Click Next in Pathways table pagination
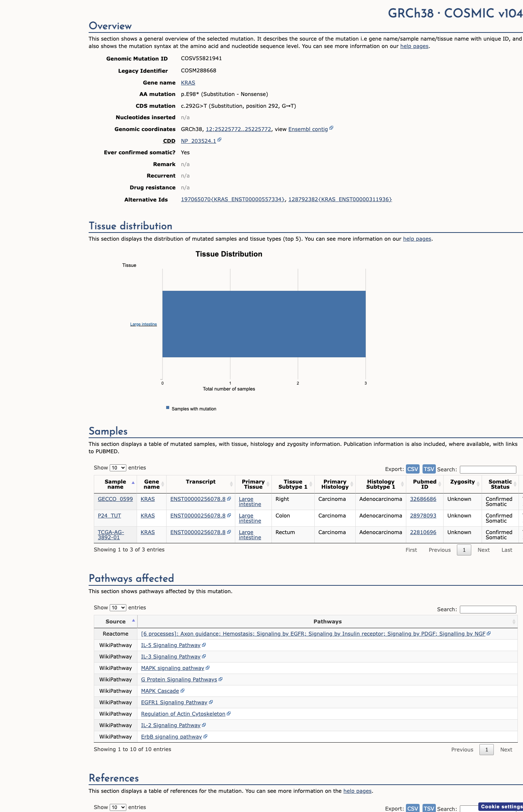Screen dimensions: 523x812 506,750
